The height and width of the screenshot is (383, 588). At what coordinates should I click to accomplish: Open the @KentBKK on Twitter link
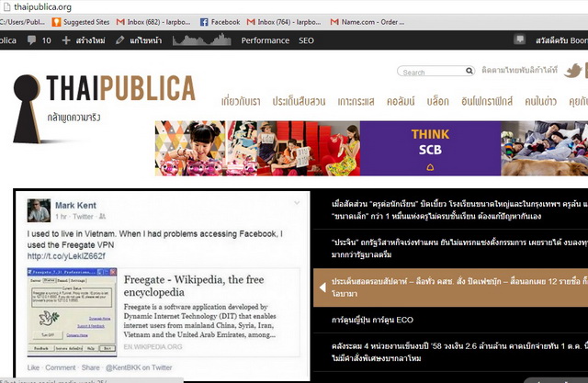point(139,367)
